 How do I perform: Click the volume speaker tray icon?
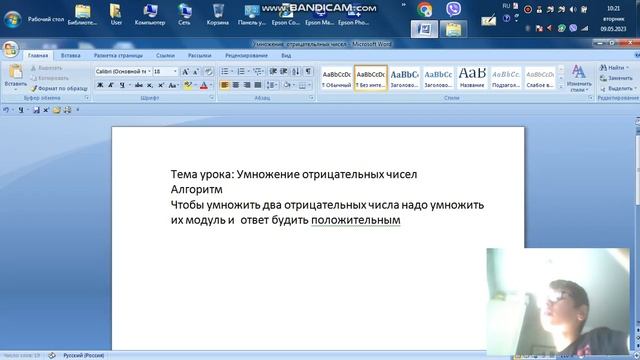pyautogui.click(x=573, y=9)
